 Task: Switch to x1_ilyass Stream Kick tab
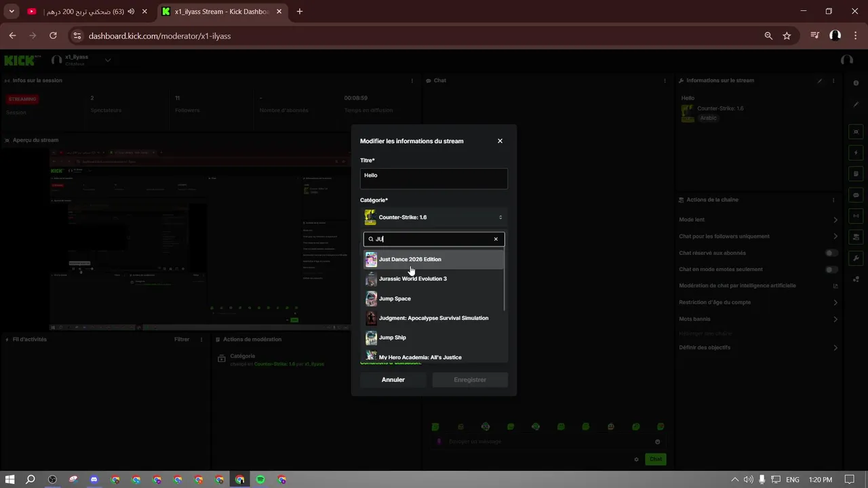(220, 12)
